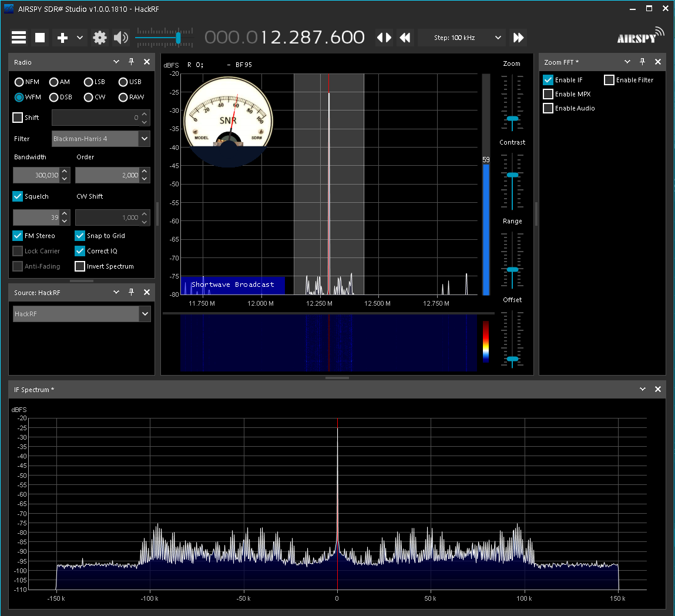Step frequency down with the rewind arrows
The width and height of the screenshot is (675, 616).
[x=405, y=38]
